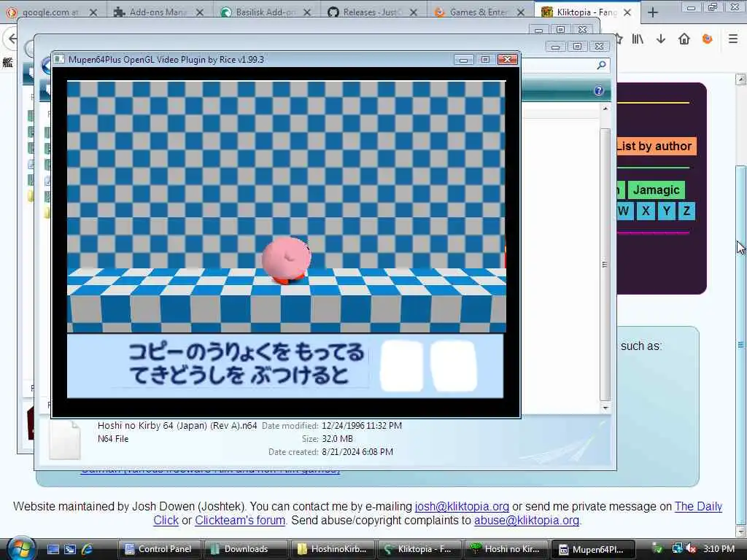Open the abuse@kliktopia.org email link

coord(527,520)
